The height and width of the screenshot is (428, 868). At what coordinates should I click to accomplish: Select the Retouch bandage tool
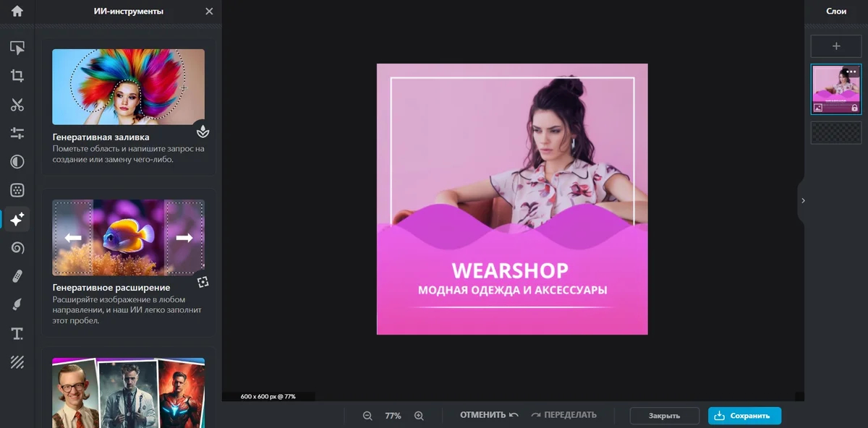(x=17, y=276)
